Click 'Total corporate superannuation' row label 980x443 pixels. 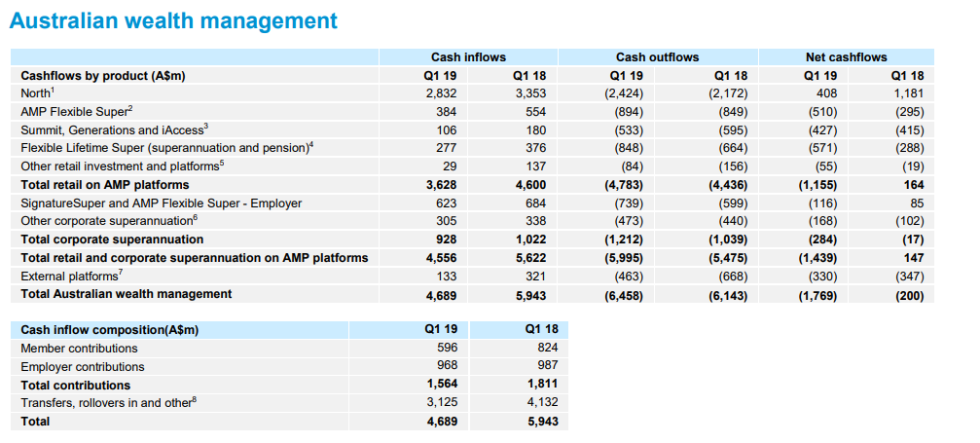click(x=112, y=239)
